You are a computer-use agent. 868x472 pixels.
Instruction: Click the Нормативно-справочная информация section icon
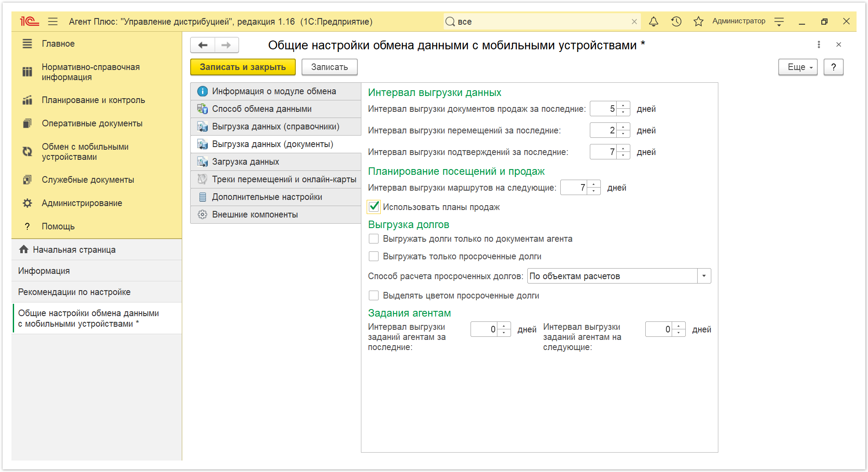(27, 72)
